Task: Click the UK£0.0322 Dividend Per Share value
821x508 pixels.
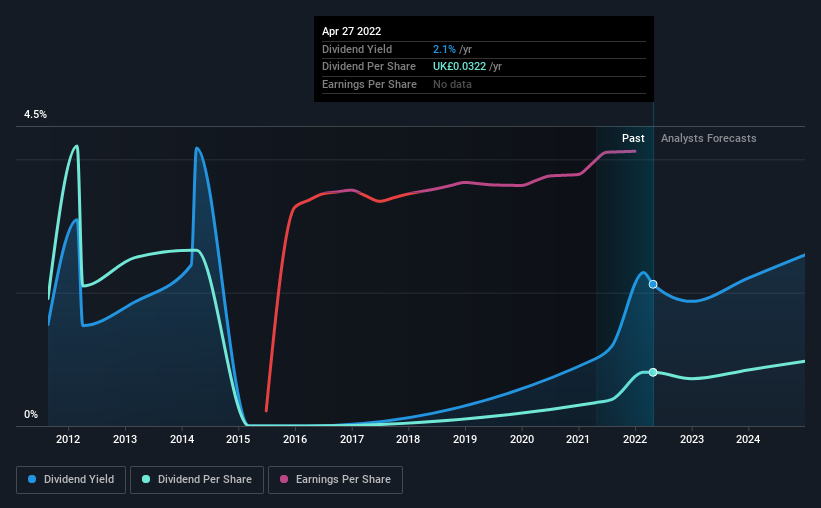Action: click(x=459, y=67)
